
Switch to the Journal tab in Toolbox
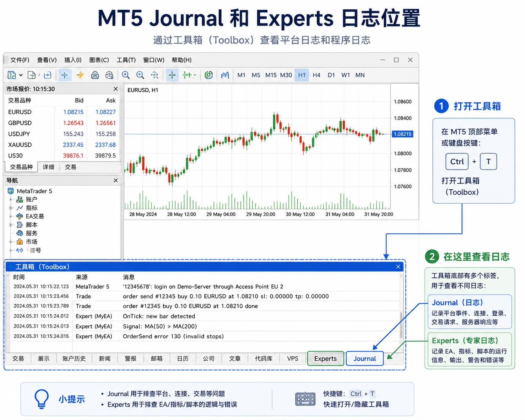[x=365, y=359]
